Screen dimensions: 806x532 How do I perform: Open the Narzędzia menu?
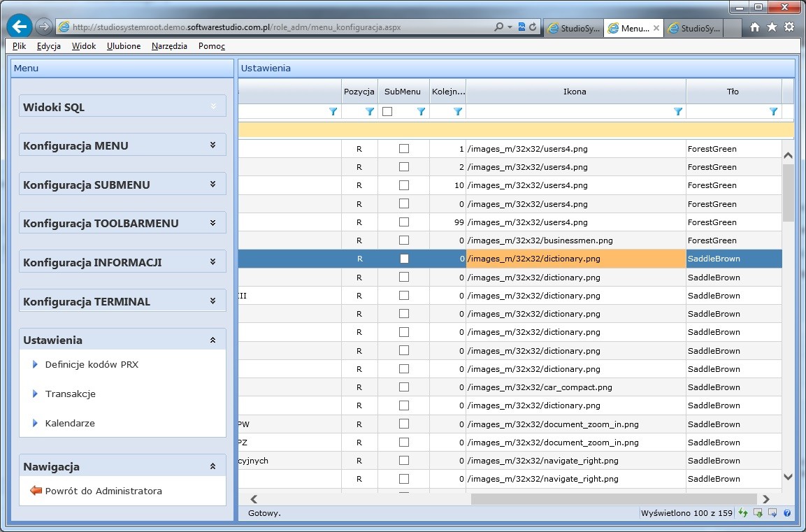click(x=169, y=46)
